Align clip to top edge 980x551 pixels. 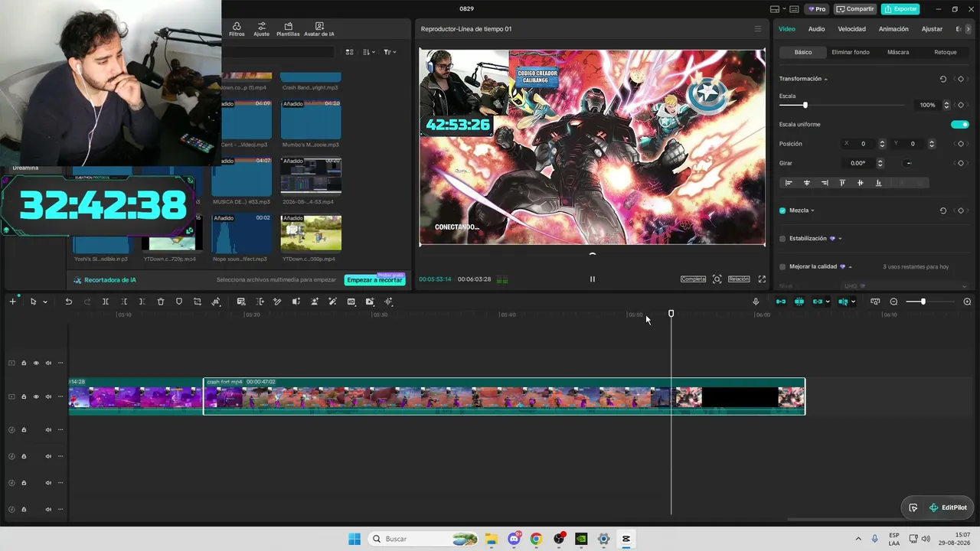pos(842,183)
